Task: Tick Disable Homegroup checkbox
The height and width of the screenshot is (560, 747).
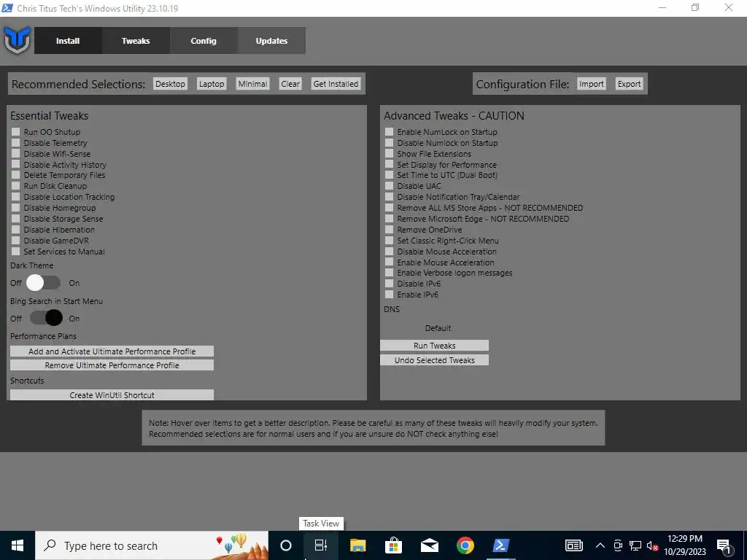Action: (16, 208)
